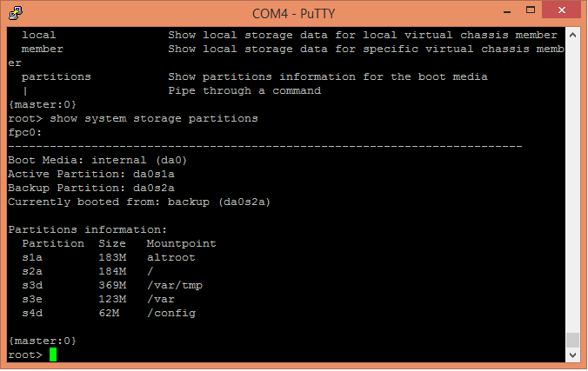This screenshot has width=588, height=371.
Task: Click the 'show system storage partitions' command text
Action: (154, 119)
